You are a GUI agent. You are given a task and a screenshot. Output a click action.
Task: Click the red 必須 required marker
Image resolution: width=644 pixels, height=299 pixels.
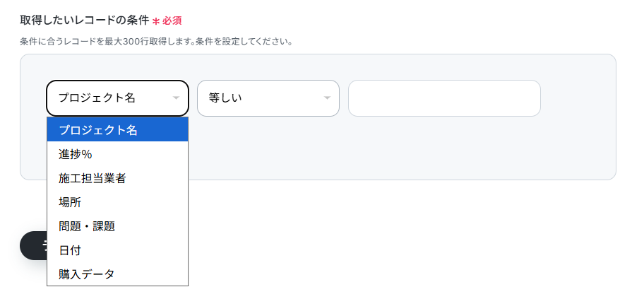pyautogui.click(x=172, y=21)
